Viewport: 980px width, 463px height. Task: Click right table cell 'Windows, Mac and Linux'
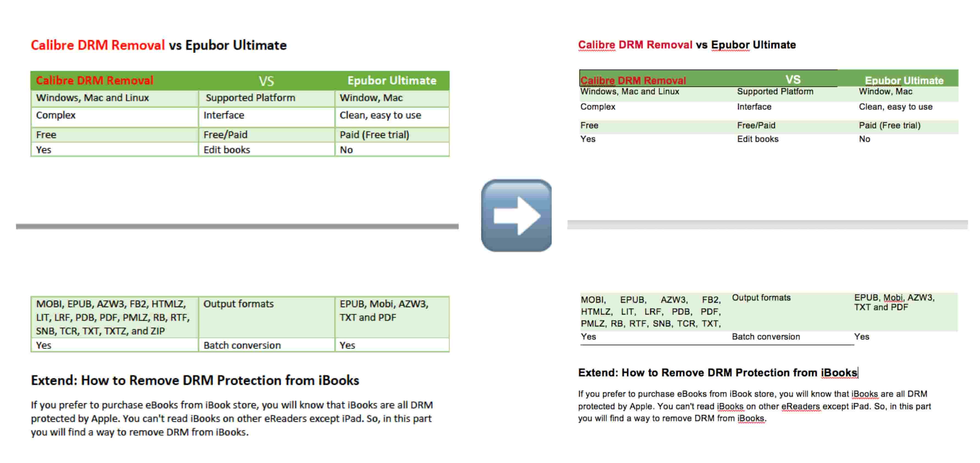[x=630, y=91]
